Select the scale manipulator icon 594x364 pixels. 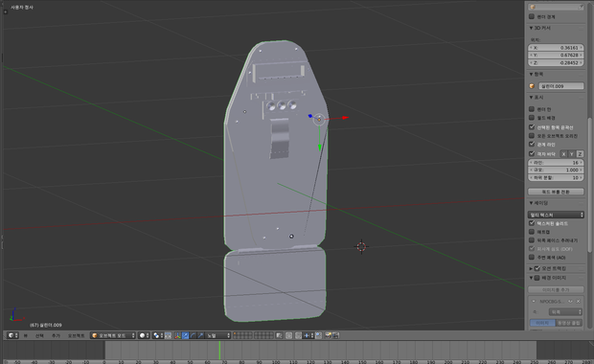pos(200,335)
